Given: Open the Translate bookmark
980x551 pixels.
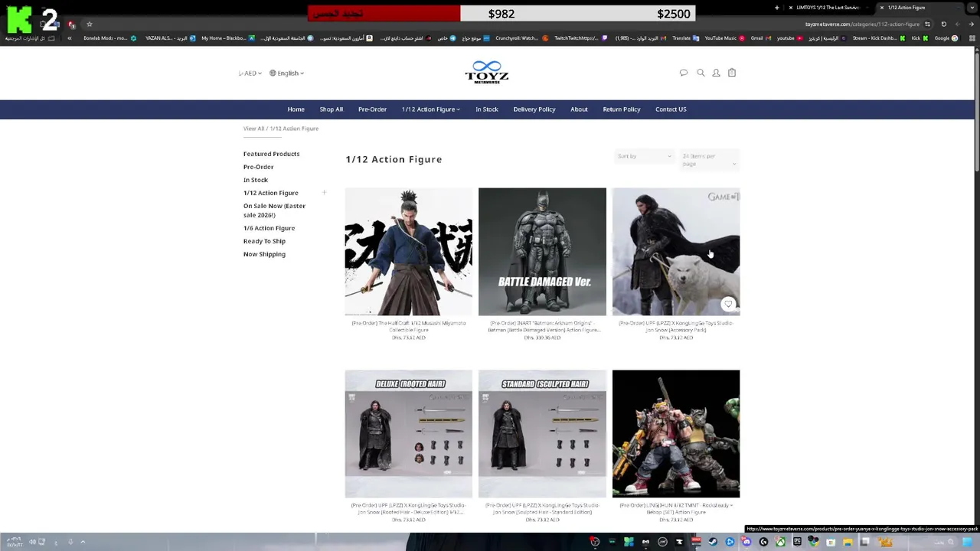Looking at the screenshot, I should 685,38.
